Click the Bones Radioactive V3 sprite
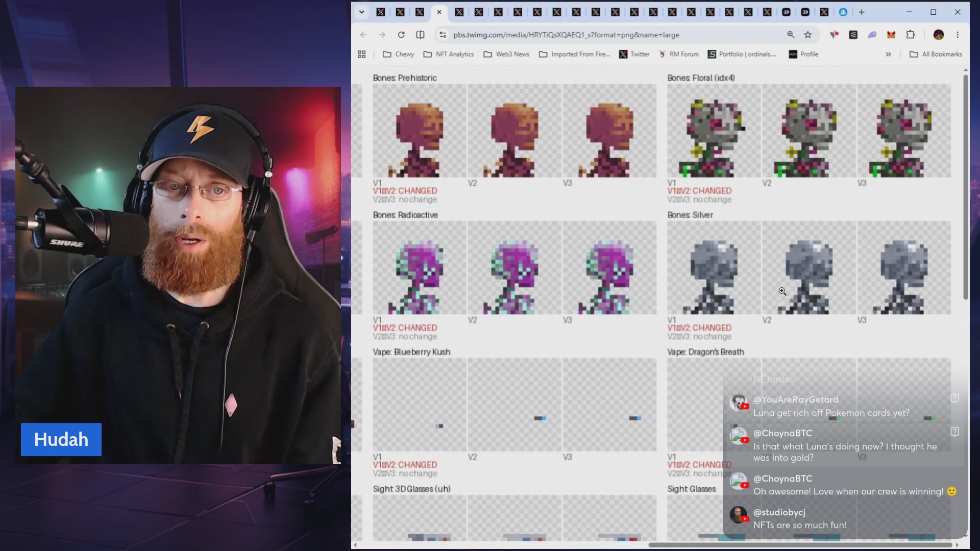Image resolution: width=980 pixels, height=551 pixels. tap(609, 268)
